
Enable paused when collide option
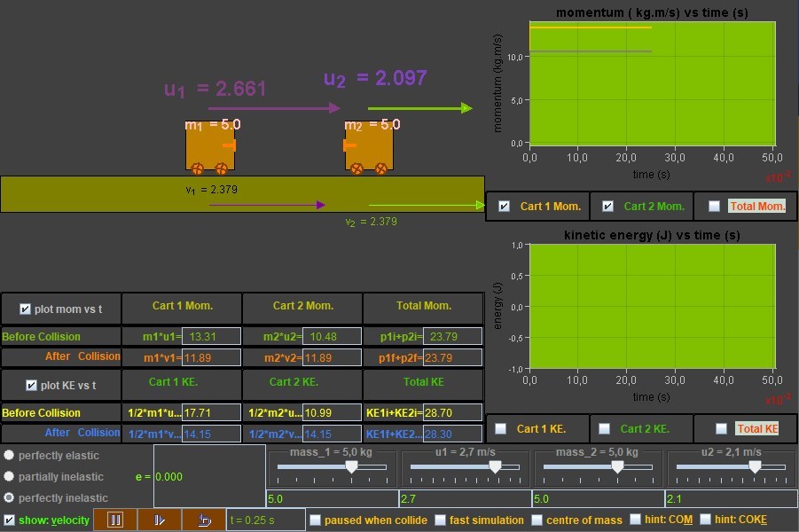(x=315, y=520)
